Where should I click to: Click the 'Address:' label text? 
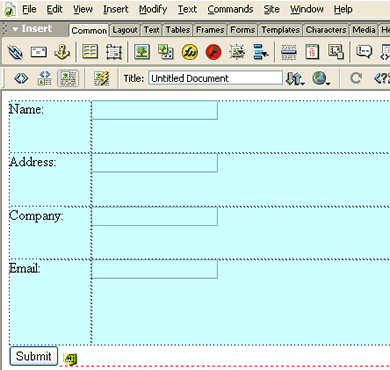33,162
